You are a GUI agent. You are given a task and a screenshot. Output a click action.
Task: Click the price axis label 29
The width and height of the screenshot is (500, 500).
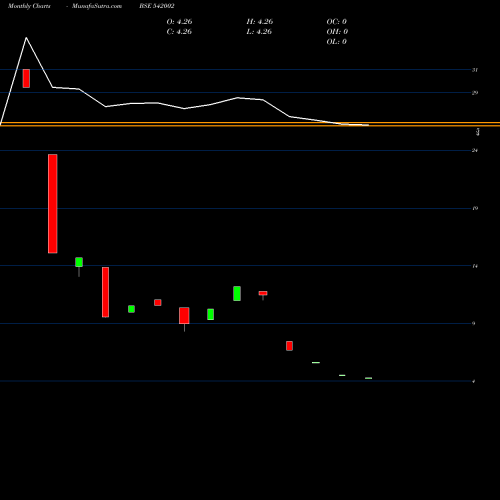click(475, 93)
